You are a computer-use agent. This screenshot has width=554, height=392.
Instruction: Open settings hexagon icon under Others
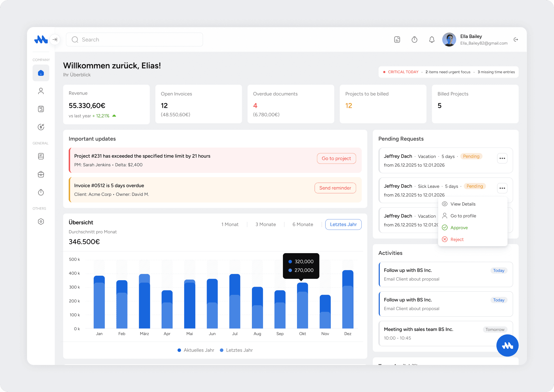41,222
